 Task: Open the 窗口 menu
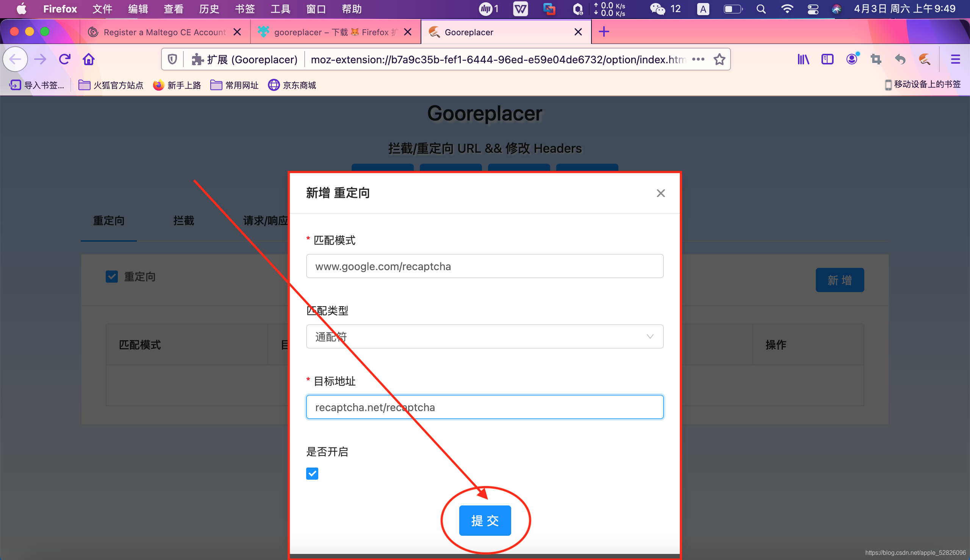316,9
